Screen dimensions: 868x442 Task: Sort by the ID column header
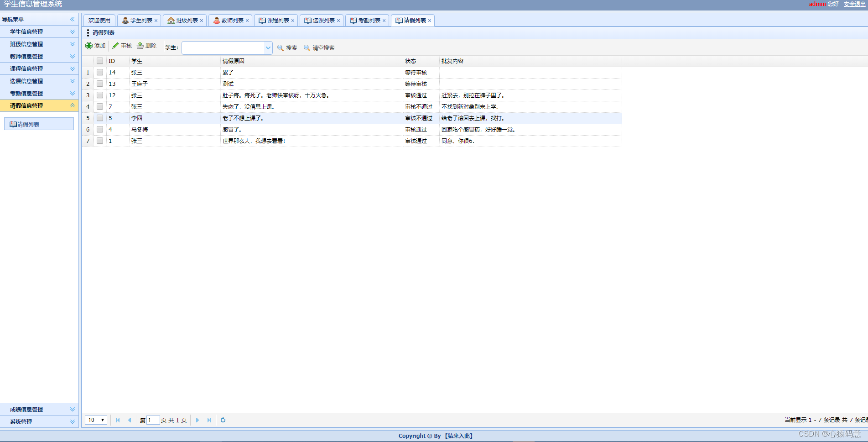118,61
